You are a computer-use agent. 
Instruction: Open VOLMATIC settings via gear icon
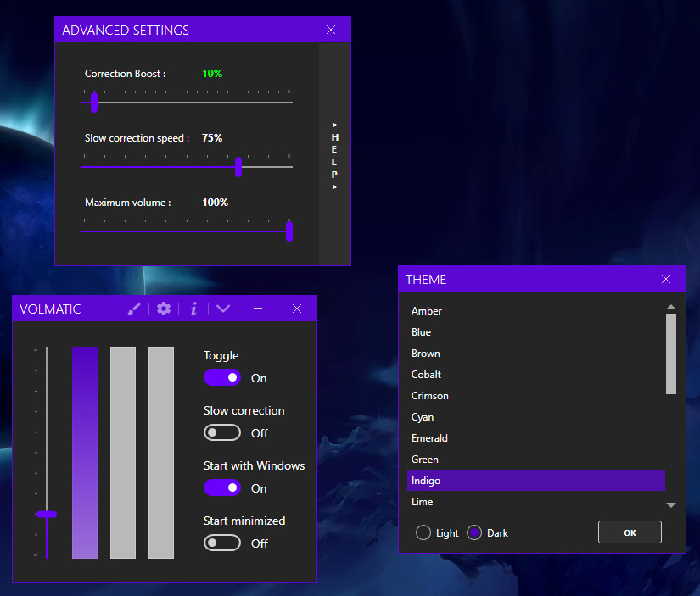pyautogui.click(x=164, y=309)
